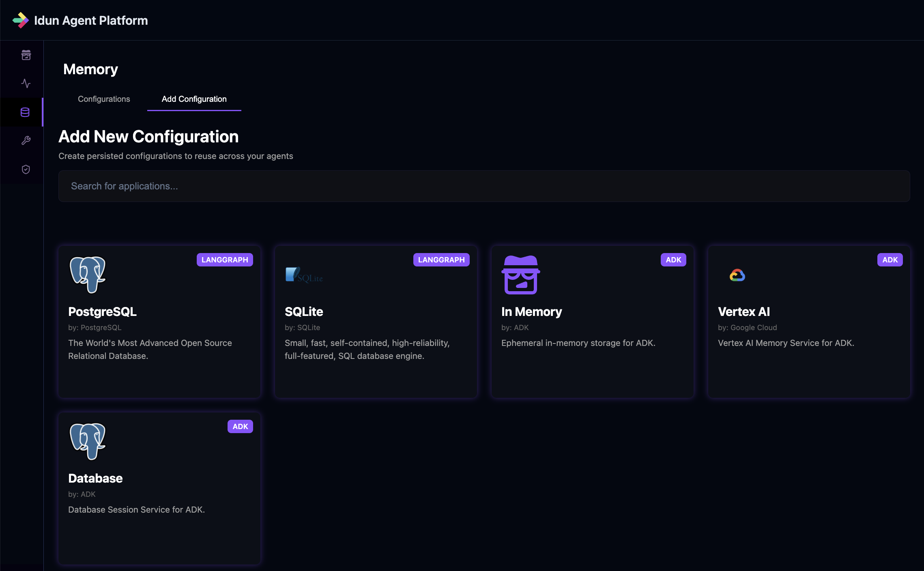Select the Add Configuration tab
The image size is (924, 571).
(194, 99)
